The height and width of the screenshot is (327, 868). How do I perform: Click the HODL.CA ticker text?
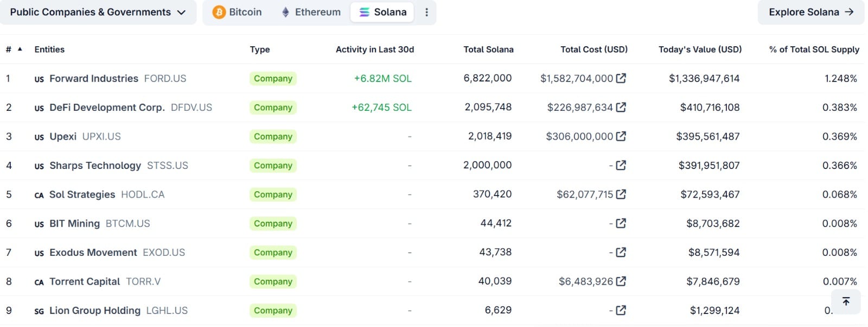[143, 194]
